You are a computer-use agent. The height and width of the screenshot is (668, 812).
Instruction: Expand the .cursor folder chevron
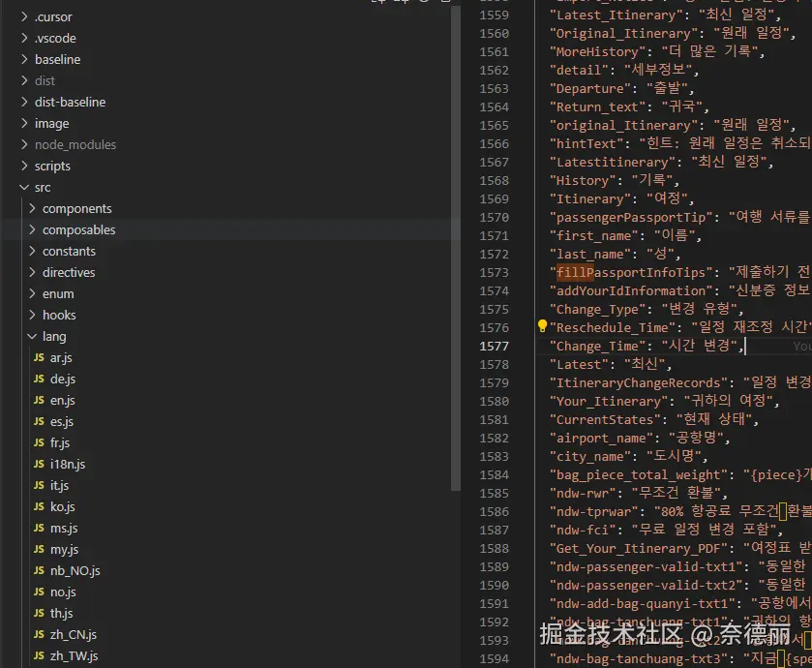pyautogui.click(x=24, y=16)
